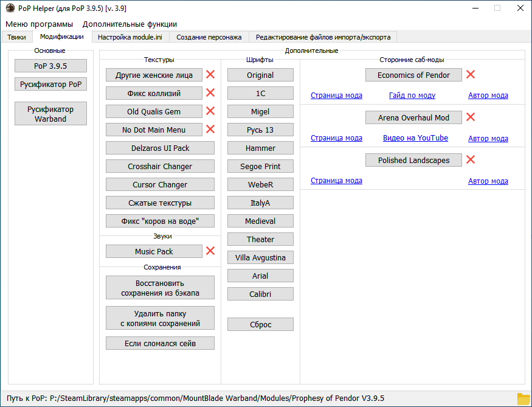Remove Old Qualis Gem via red X
Screen dimensions: 532x407
tap(210, 111)
